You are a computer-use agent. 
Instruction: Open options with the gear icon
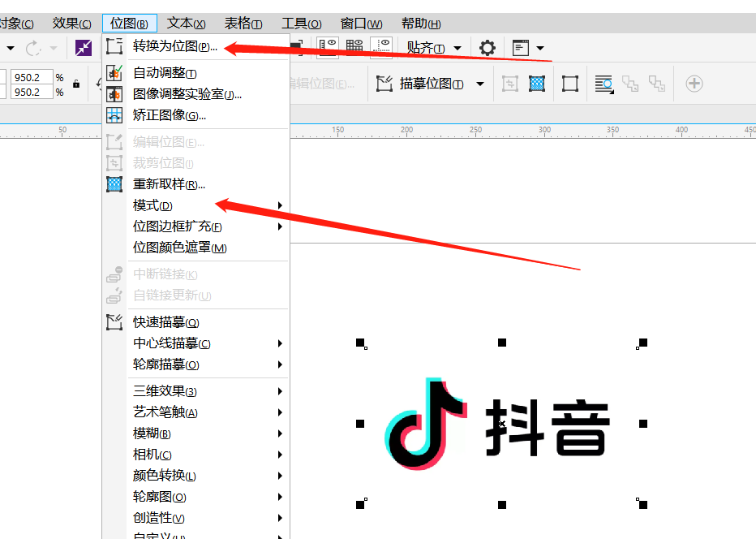point(487,48)
